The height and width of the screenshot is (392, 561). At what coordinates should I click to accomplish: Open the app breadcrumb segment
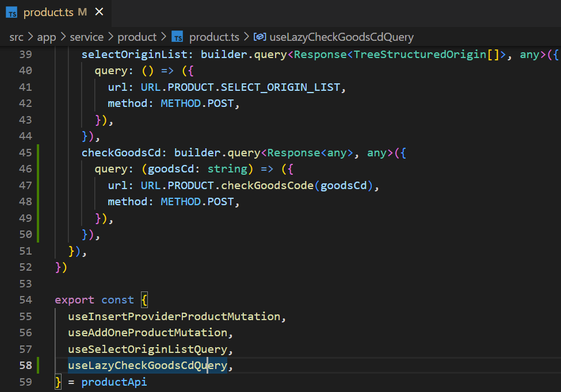(x=47, y=37)
